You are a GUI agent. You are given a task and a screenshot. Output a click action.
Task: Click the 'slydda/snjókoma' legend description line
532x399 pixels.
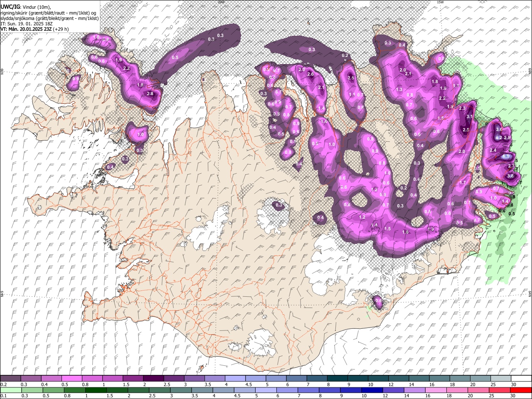(x=49, y=18)
